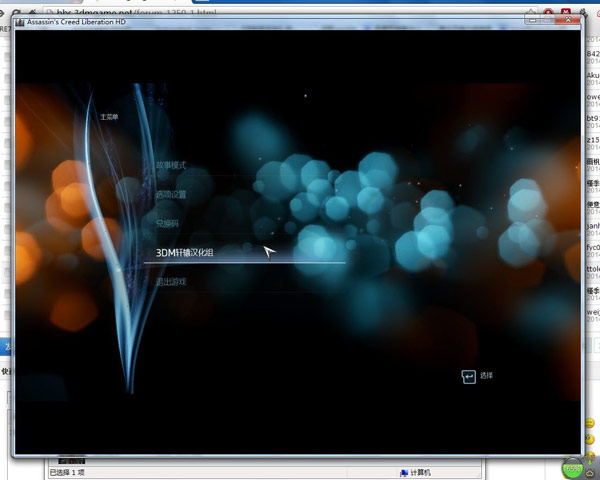Click red circular browser extension icon
600x480 pixels.
click(548, 12)
